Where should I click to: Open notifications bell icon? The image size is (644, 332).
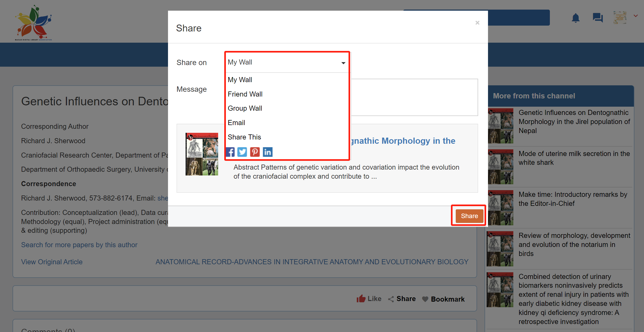[575, 18]
